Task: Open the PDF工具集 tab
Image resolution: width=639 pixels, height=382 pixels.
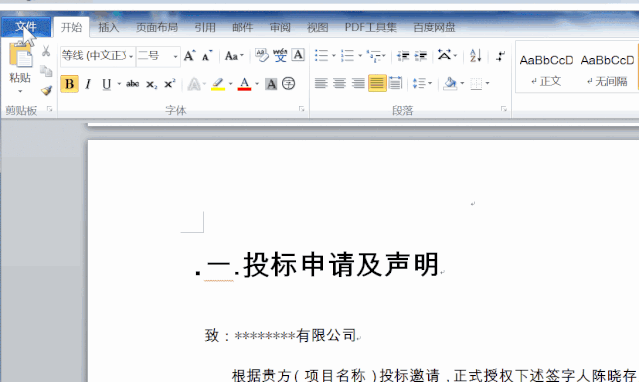Action: click(x=370, y=27)
